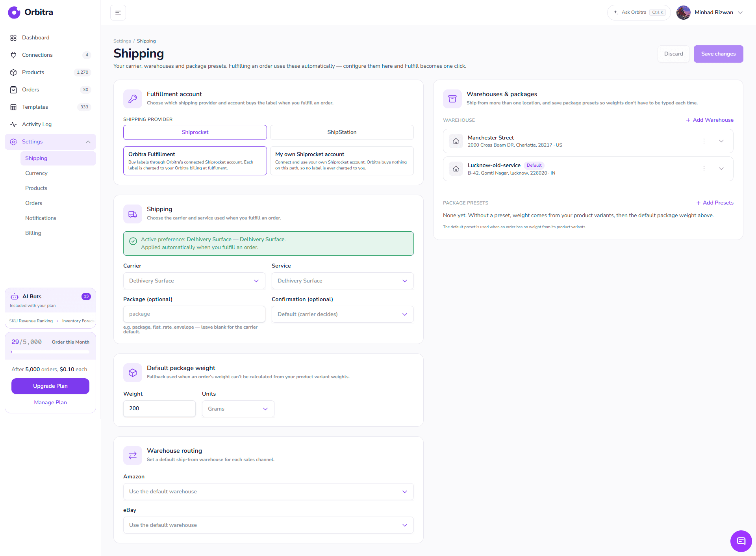Open Lucknow-old-service three-dot menu
This screenshot has width=756, height=556.
tap(704, 169)
